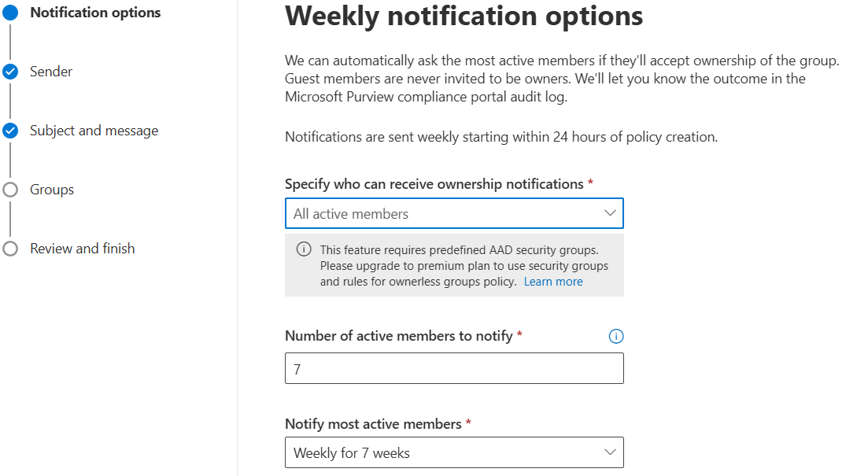Click the 'Notify most active members' label
Image resolution: width=868 pixels, height=476 pixels.
(x=373, y=424)
